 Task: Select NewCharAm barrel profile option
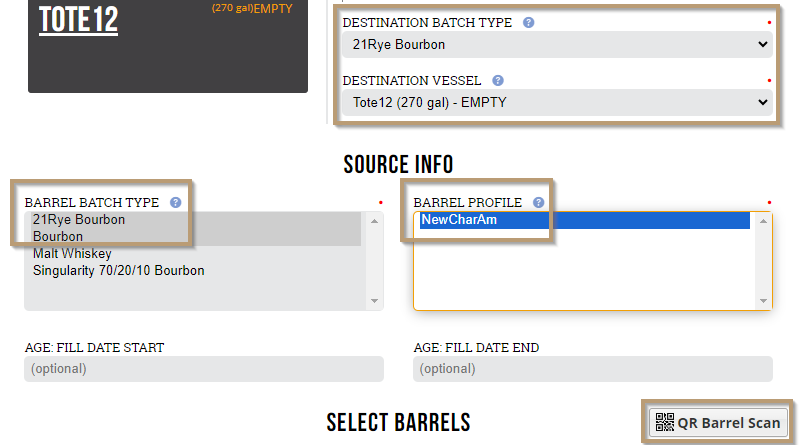[585, 220]
